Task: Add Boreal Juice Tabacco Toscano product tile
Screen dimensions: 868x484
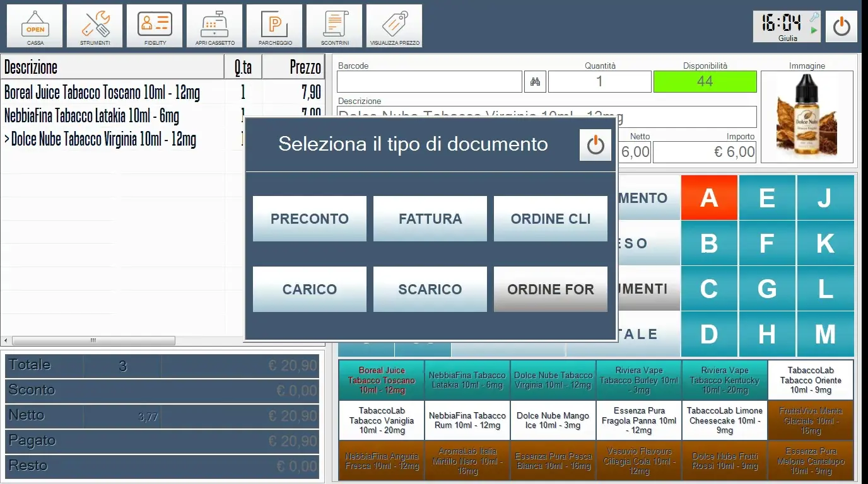Action: [382, 380]
